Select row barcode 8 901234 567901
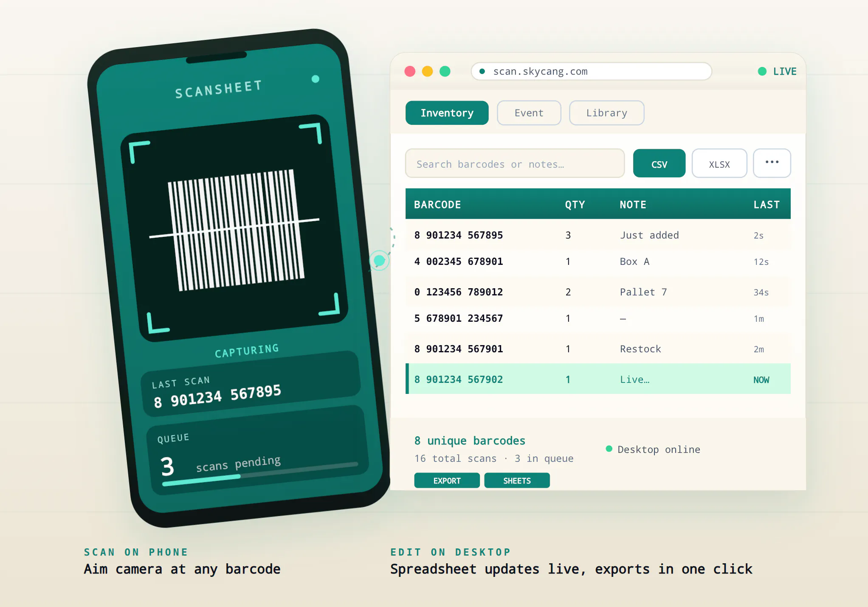The width and height of the screenshot is (868, 607). [x=598, y=349]
